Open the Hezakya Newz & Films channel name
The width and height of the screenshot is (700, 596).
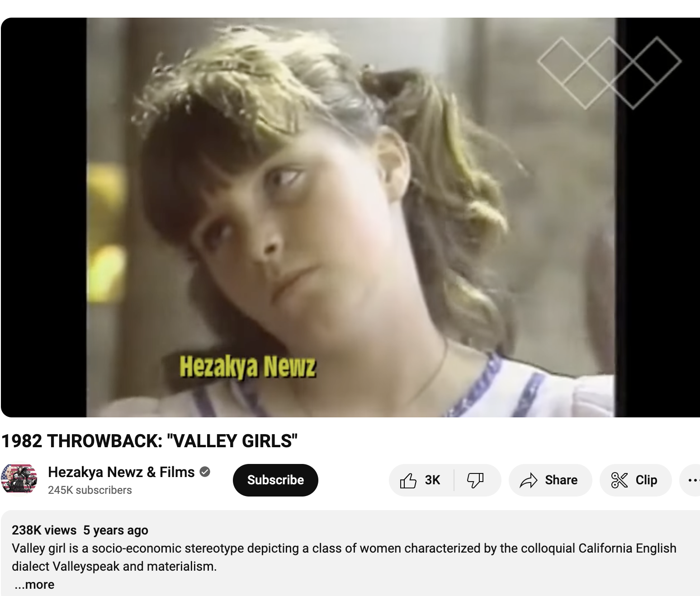point(121,472)
